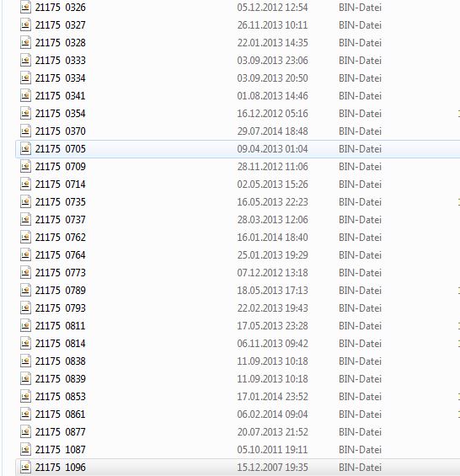Select the icon next to 21175 1096

tap(25, 467)
